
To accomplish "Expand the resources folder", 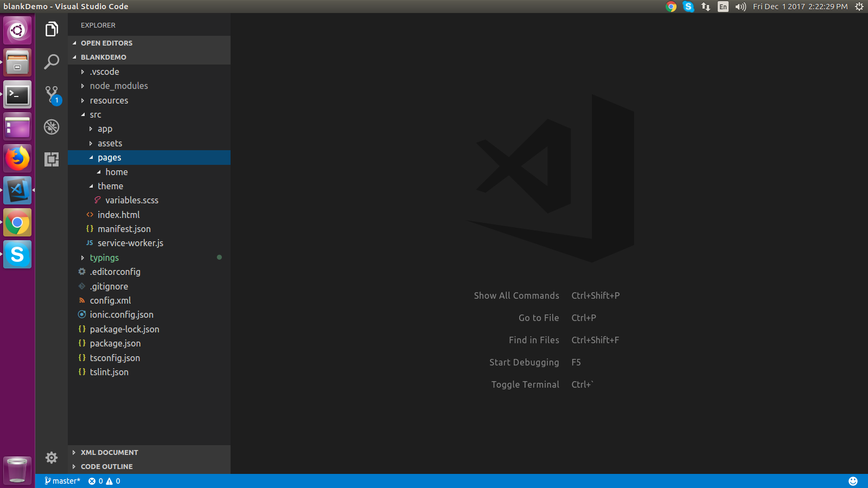I will 149,100.
